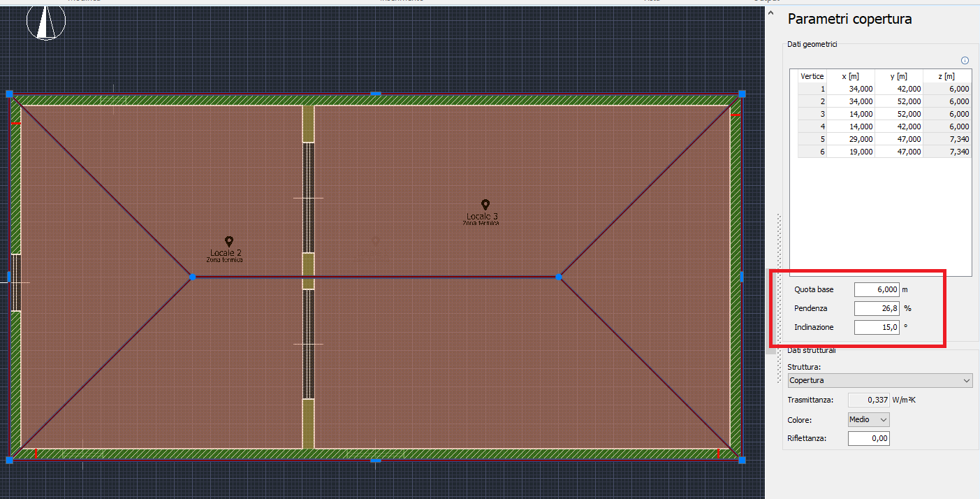Click the Inclinazione degrees field
The height and width of the screenshot is (499, 980).
(x=877, y=327)
